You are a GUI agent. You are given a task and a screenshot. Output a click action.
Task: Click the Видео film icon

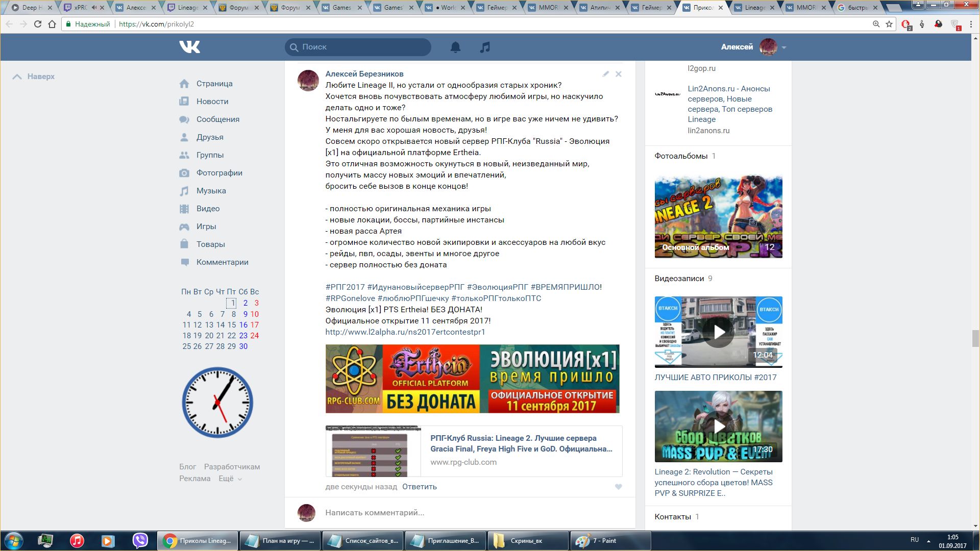pyautogui.click(x=184, y=209)
